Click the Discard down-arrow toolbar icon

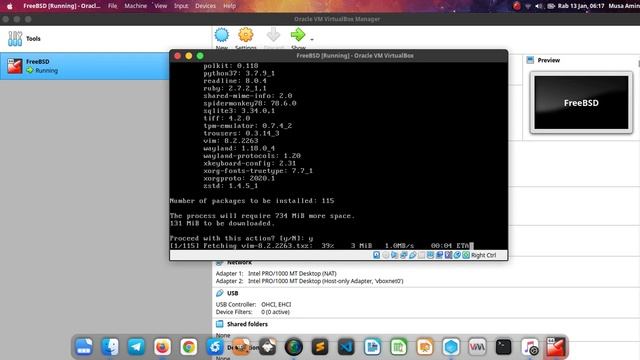click(x=273, y=35)
